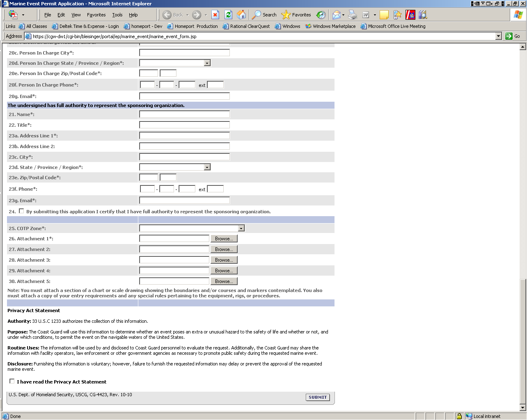Click the red-and-blue toolbar icon
Viewport: 527px width, 420px height.
410,15
